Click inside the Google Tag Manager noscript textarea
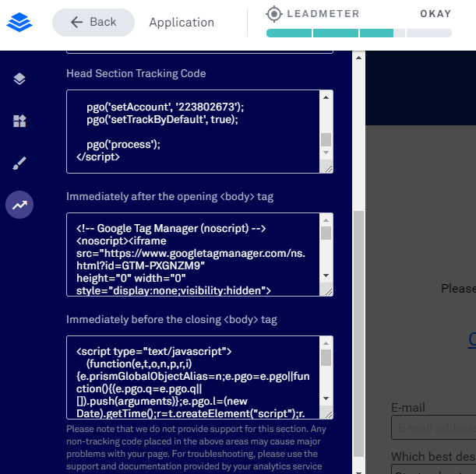This screenshot has height=474, width=476. click(x=195, y=255)
